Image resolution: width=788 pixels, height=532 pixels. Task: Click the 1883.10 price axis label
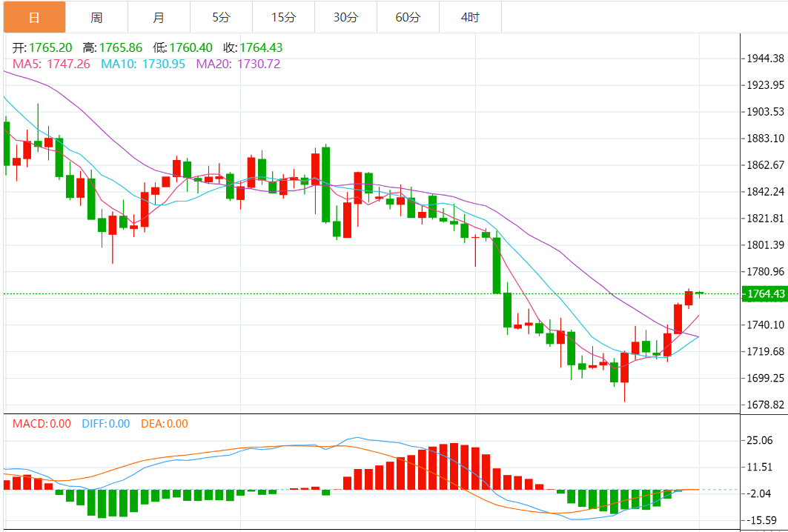click(765, 138)
